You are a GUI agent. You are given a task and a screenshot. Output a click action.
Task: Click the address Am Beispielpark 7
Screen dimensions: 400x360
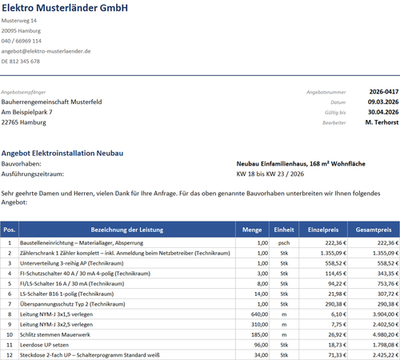coord(27,112)
